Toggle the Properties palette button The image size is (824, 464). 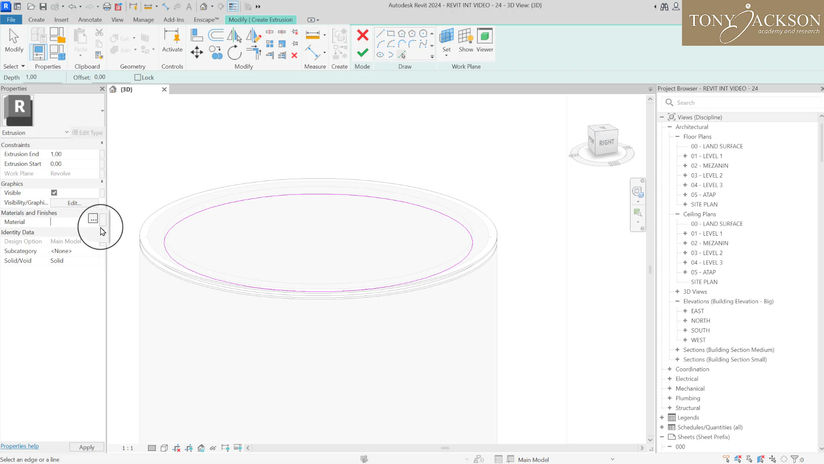click(x=38, y=53)
